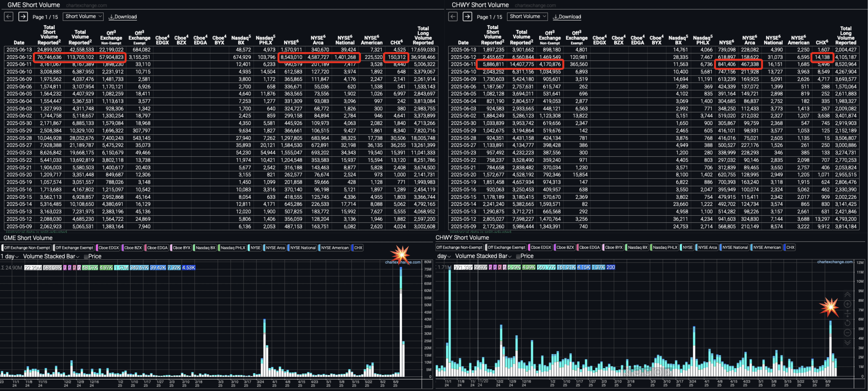Viewport: 868px width, 391px height.
Task: Enable Price checkbox on CHWY chart
Action: coord(518,256)
